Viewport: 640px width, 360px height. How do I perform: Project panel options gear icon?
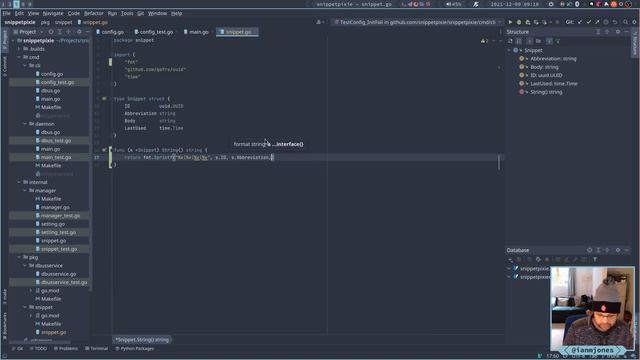[79, 32]
